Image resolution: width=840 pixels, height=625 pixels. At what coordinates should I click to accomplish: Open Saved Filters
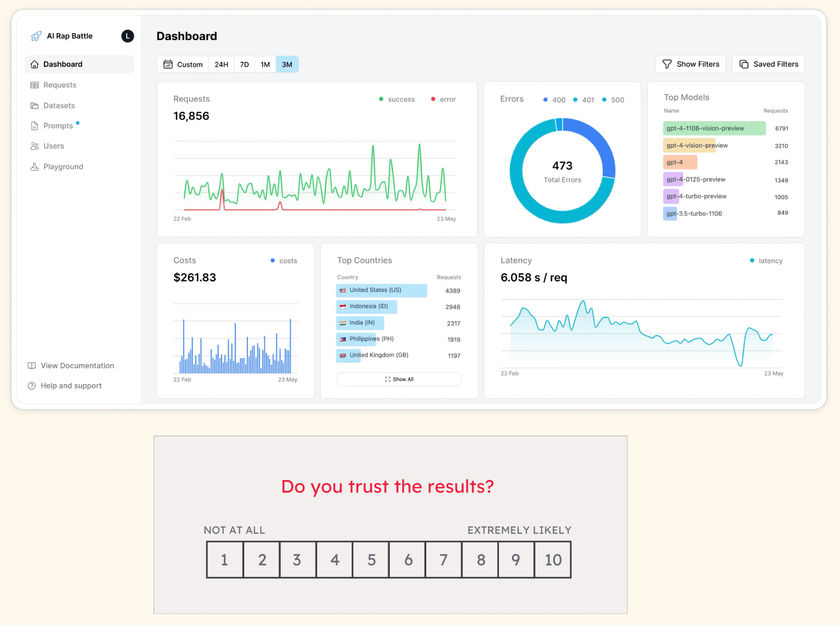768,64
